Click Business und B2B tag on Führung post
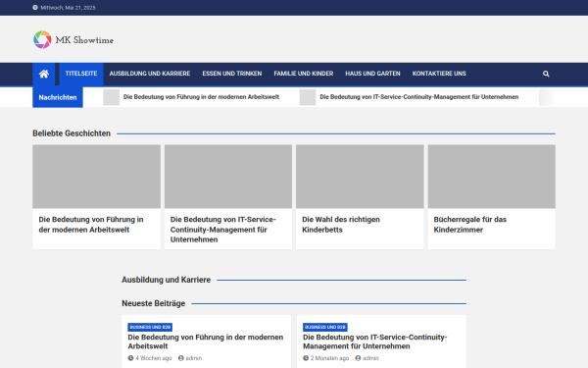 click(150, 327)
